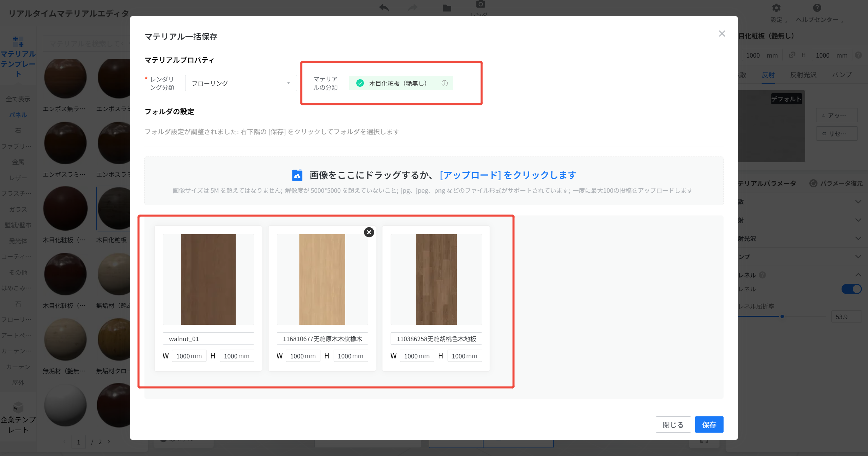Click the walnut_01 name field
Image resolution: width=868 pixels, height=456 pixels.
click(208, 339)
